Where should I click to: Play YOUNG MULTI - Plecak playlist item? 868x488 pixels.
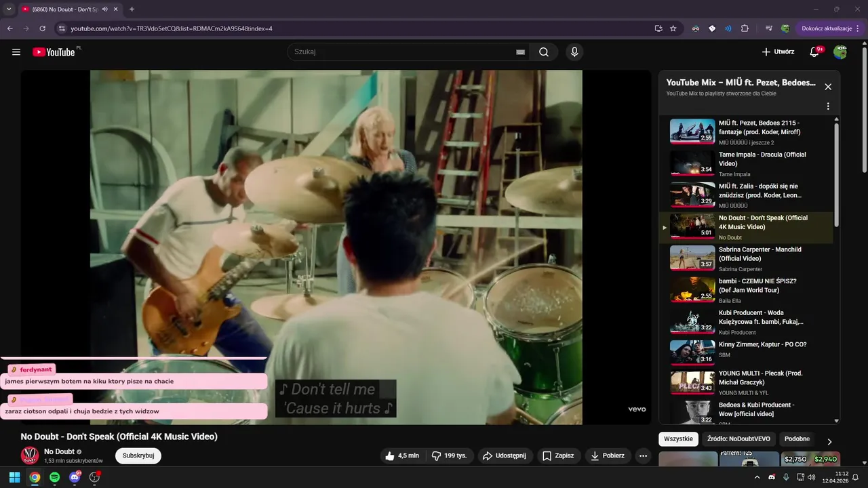[746, 382]
